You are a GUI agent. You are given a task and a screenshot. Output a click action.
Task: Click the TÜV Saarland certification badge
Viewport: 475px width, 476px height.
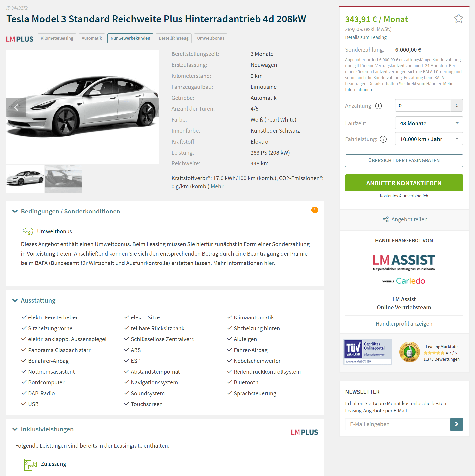tap(367, 352)
